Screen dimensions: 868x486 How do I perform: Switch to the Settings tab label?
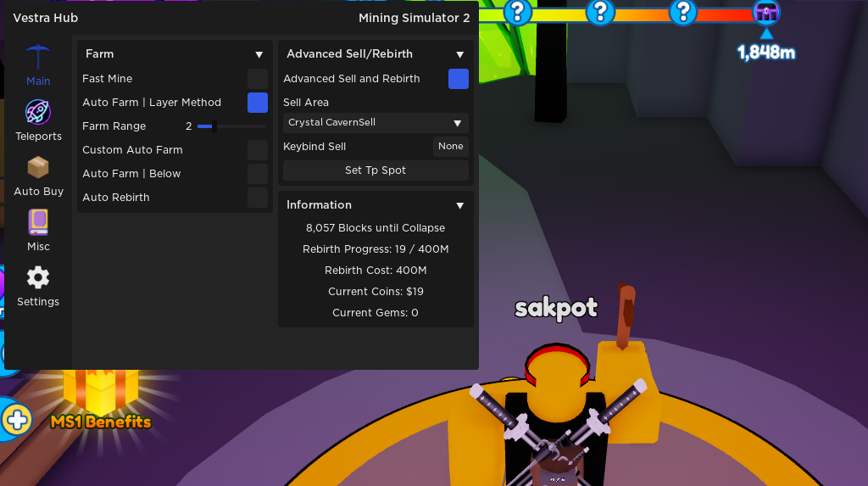click(x=38, y=302)
